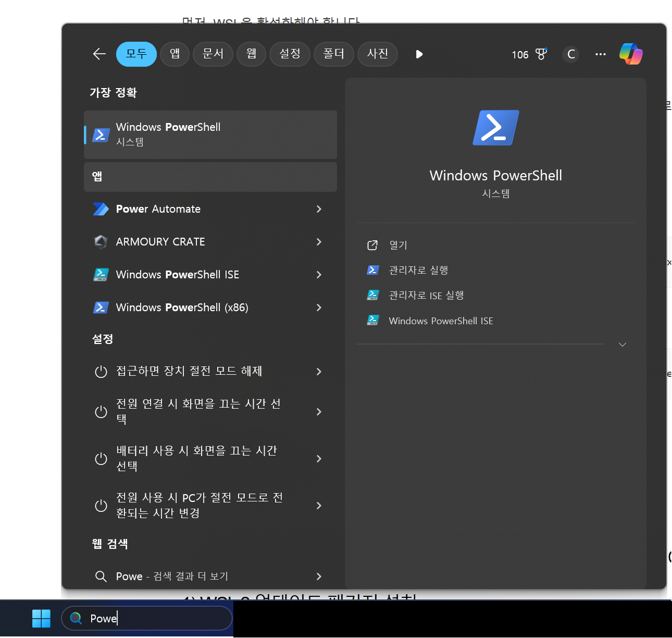Viewport: 672px width, 638px height.
Task: Open the C account avatar
Action: 571,54
